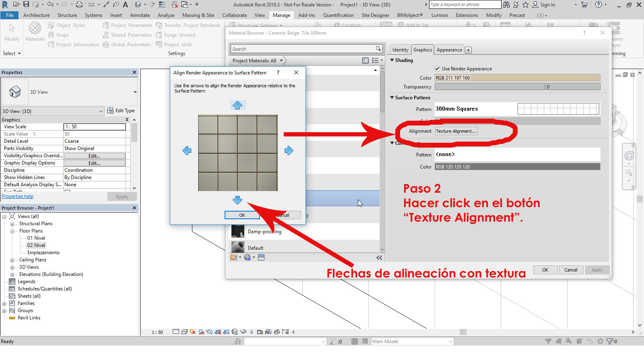
Task: Open the Object Styles tool
Action: (66, 25)
